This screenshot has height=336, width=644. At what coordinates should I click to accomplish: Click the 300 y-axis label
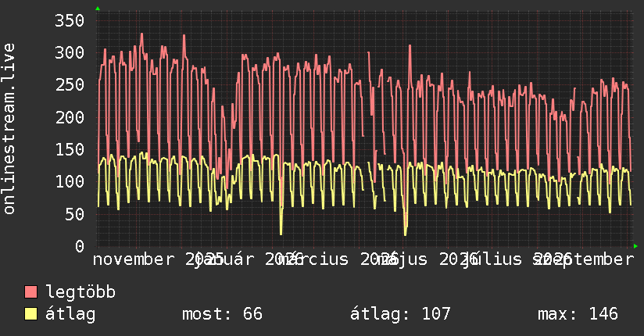[70, 52]
